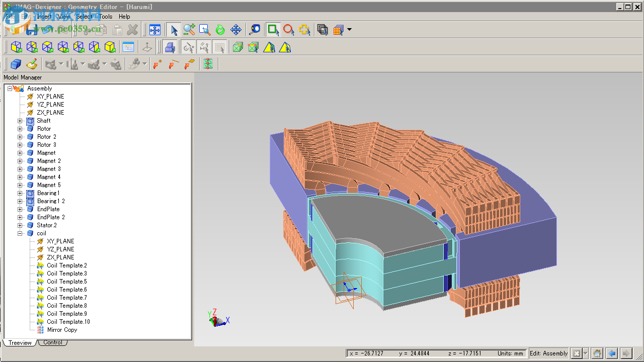Image resolution: width=644 pixels, height=362 pixels.
Task: Activate the zoom in magnifier tool
Action: tap(189, 30)
